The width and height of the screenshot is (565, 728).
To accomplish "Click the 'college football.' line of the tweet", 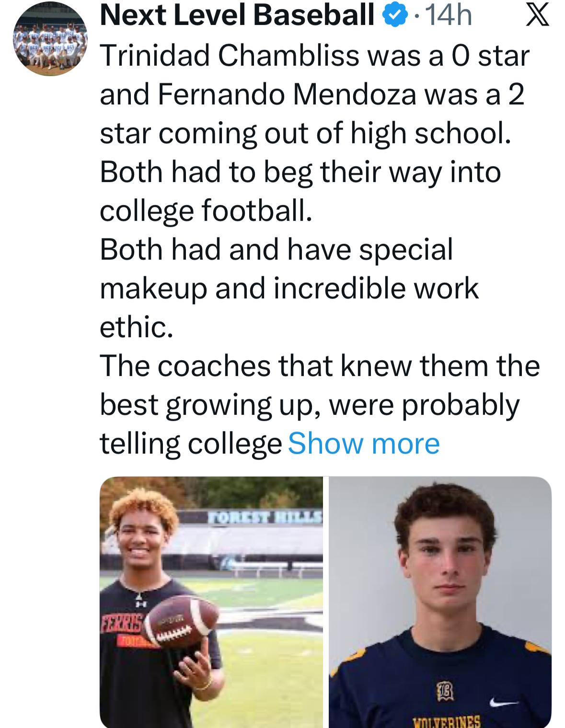I will click(x=206, y=211).
